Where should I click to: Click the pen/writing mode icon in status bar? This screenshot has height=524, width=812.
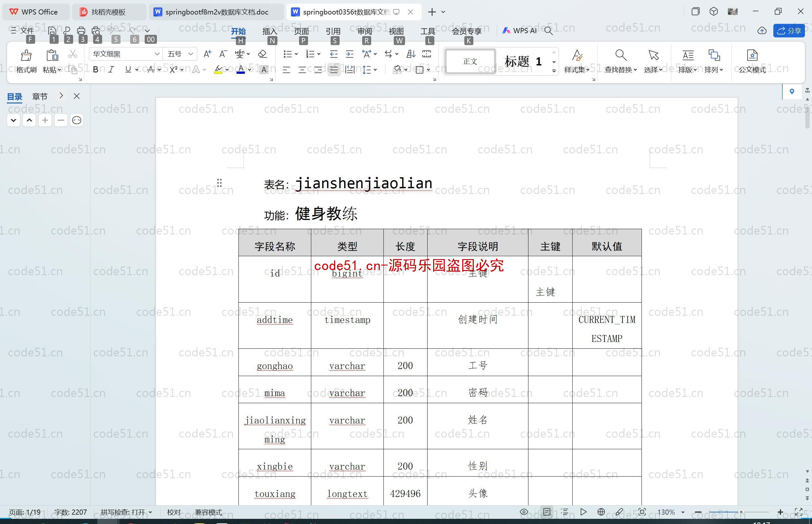tap(619, 512)
